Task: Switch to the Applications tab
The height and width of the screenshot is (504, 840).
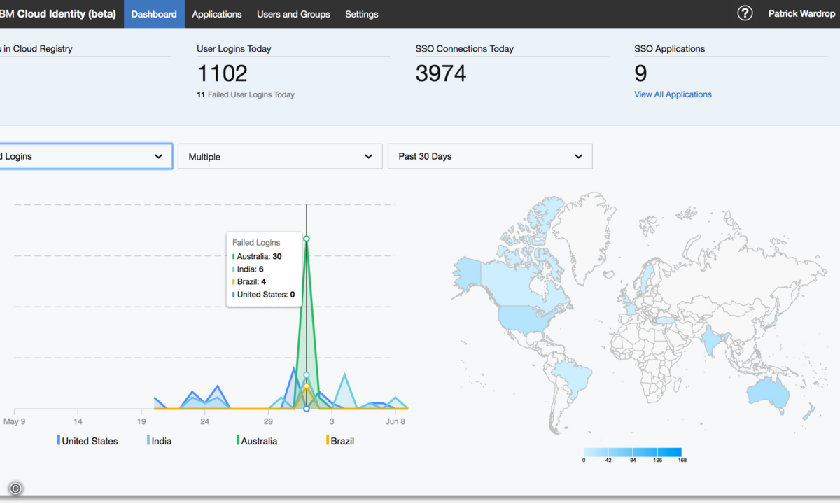Action: tap(217, 14)
